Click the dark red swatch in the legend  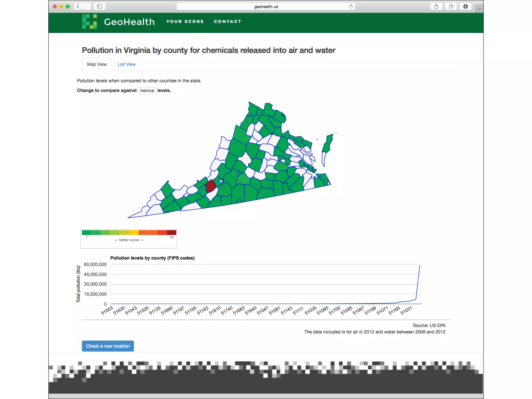[x=171, y=232]
